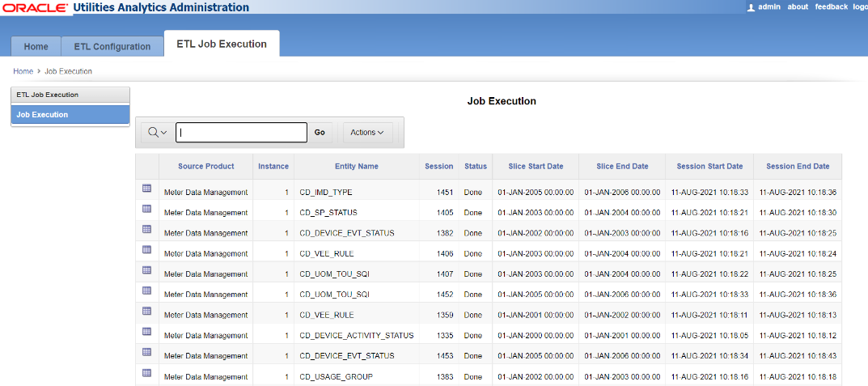Screen dimensions: 868x386
Task: Sort by Instance column header
Action: point(273,166)
